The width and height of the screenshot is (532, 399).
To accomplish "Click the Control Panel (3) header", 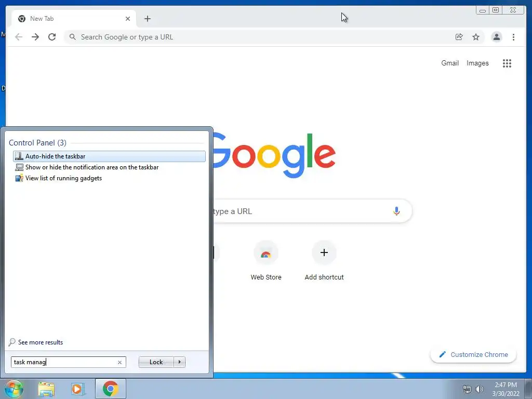I will [37, 143].
